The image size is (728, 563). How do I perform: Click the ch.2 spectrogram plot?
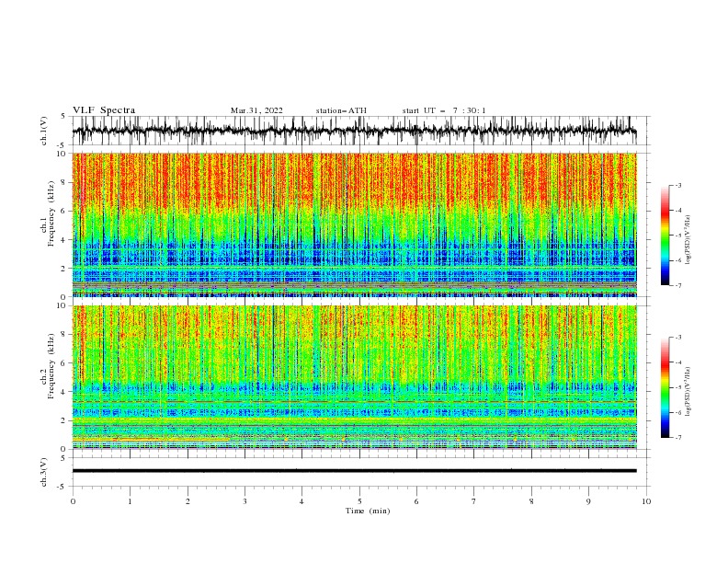coord(354,377)
